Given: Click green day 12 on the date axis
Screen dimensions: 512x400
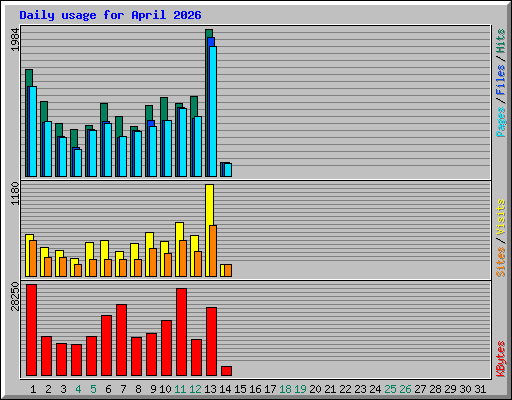Looking at the screenshot, I should pyautogui.click(x=195, y=389).
